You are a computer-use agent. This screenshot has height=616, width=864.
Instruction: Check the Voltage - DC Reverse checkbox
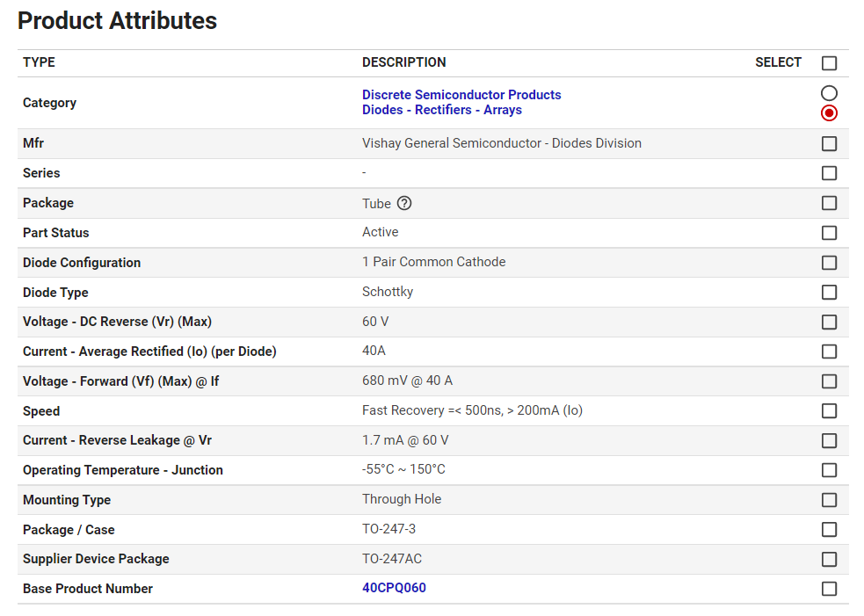pos(829,322)
